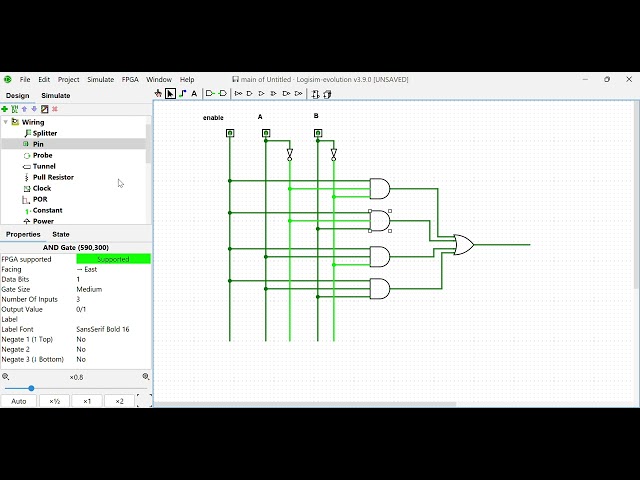Select the arrow Edit selection tool
This screenshot has height=480, width=640.
click(x=170, y=94)
